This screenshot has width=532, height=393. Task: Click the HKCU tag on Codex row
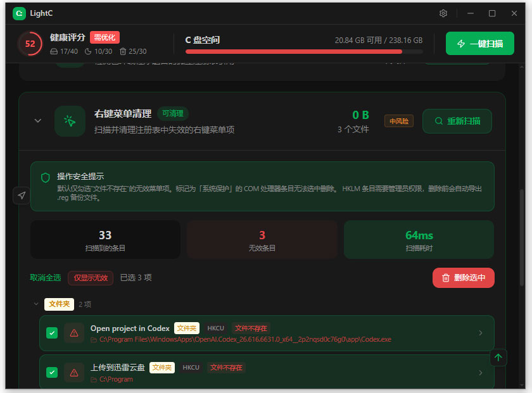(x=215, y=328)
